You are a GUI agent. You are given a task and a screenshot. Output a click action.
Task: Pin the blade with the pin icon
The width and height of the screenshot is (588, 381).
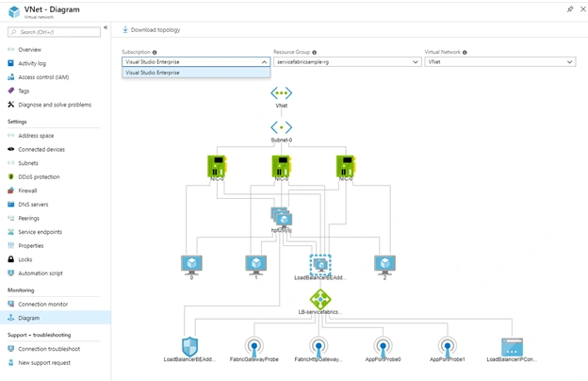pos(570,9)
